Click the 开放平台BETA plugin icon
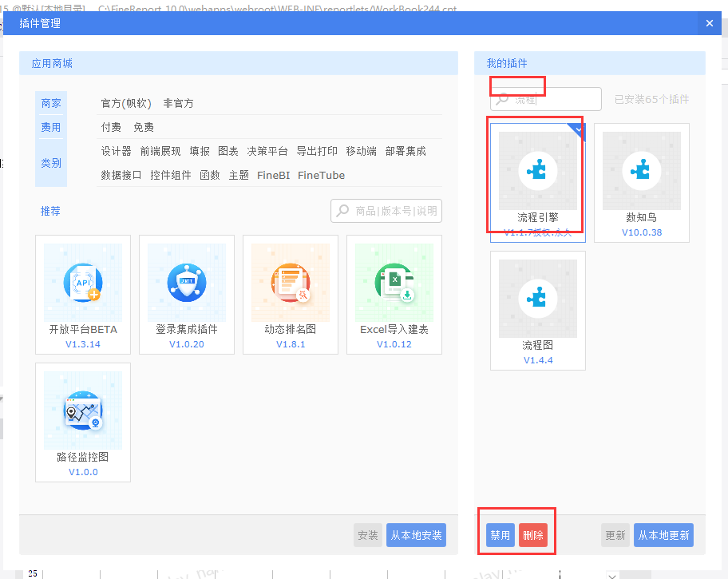 coord(83,283)
